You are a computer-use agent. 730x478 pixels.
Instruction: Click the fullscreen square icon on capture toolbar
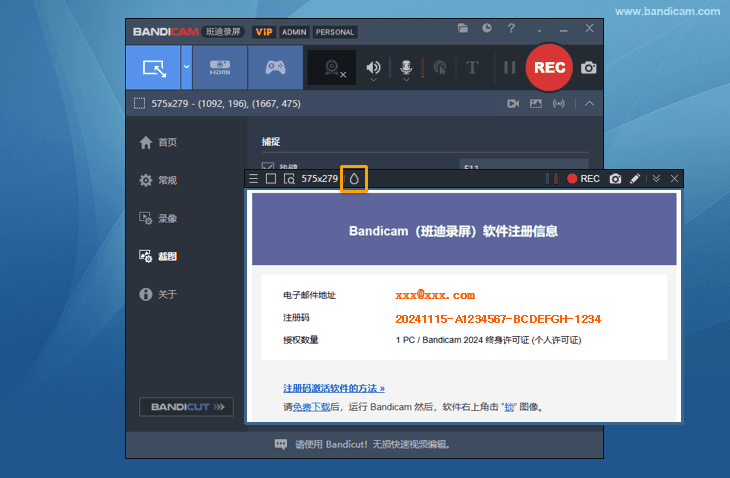click(271, 179)
